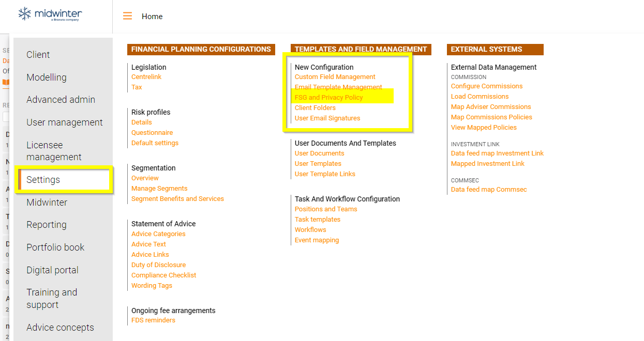The height and width of the screenshot is (341, 644).
Task: Click the External Data Management heading
Action: (x=494, y=67)
